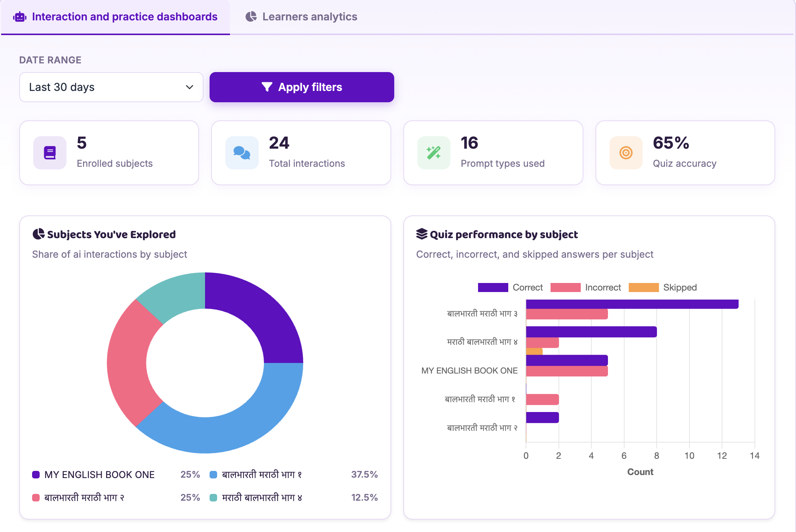Click purple swatch for MY ENGLISH BOOK ONE
Viewport: 796px width, 532px height.
[36, 475]
